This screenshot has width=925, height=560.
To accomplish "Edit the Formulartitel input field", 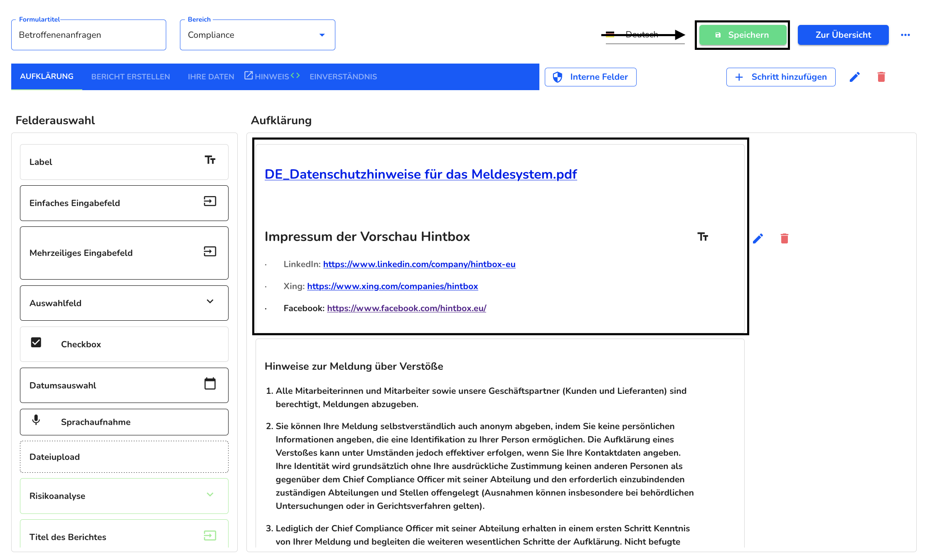I will [x=89, y=35].
